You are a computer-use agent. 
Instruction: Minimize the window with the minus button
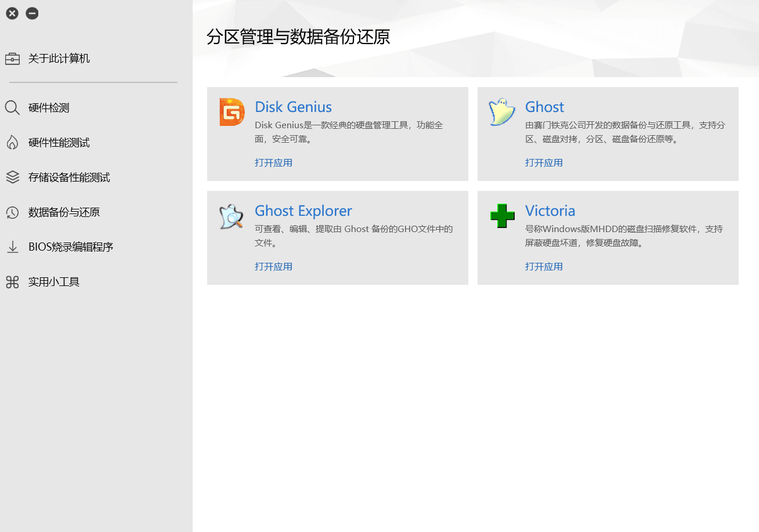coord(32,13)
